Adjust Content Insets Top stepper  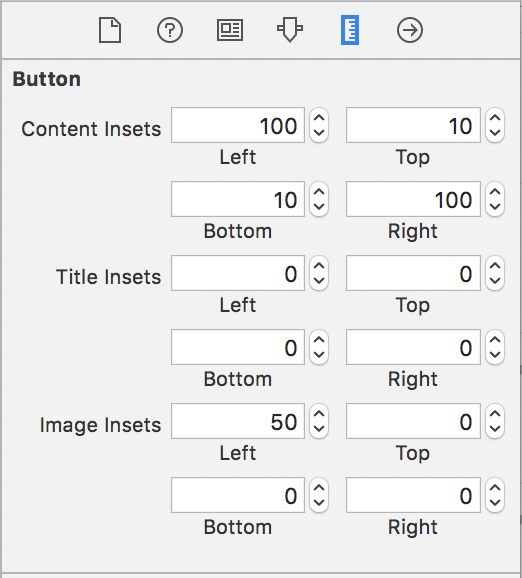(495, 125)
